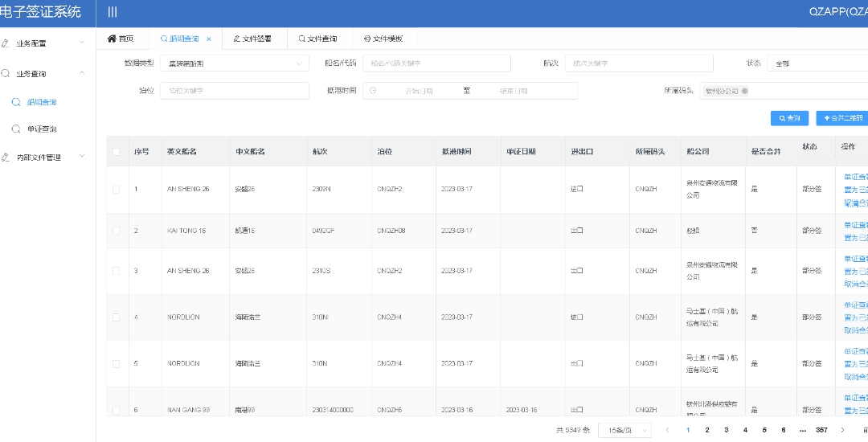Click voyage cell 2309N
The image size is (868, 442).
[321, 189]
